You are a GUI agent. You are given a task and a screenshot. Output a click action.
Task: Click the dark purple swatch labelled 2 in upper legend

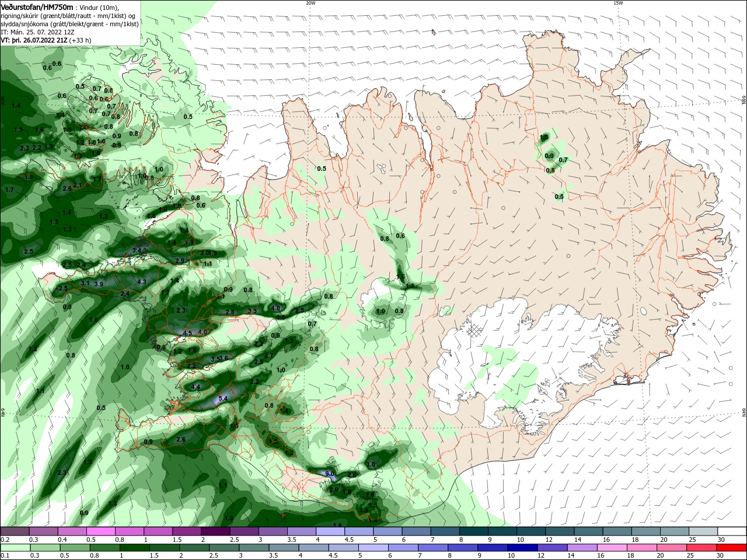215,531
